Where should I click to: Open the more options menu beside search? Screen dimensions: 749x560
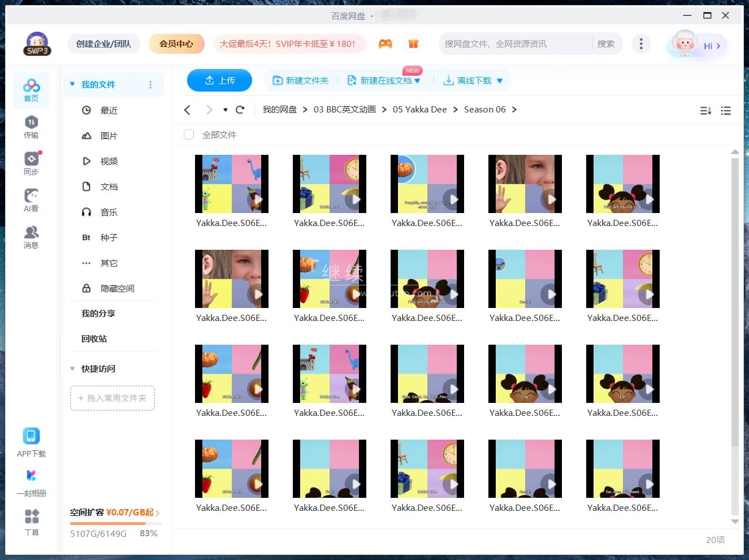click(x=641, y=44)
